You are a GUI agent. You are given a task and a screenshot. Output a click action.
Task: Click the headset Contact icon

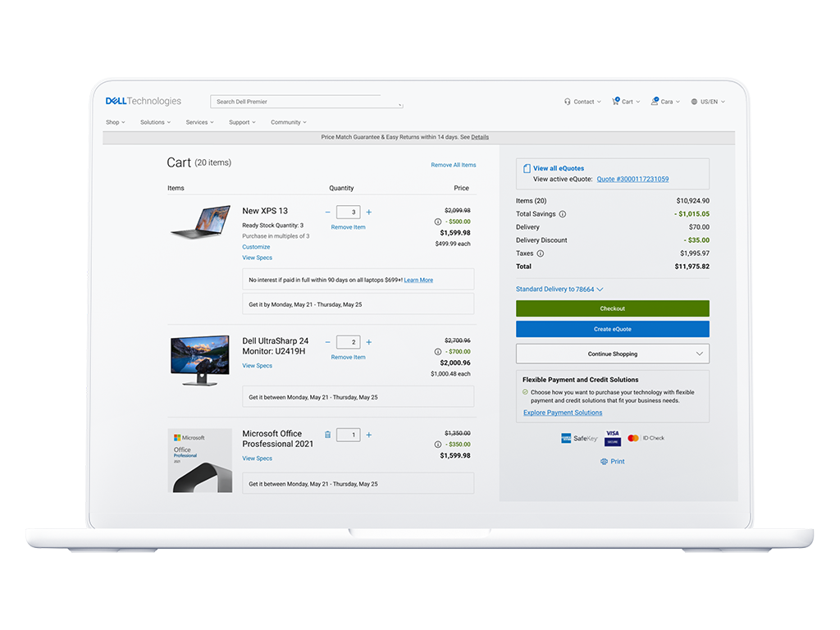click(x=568, y=102)
